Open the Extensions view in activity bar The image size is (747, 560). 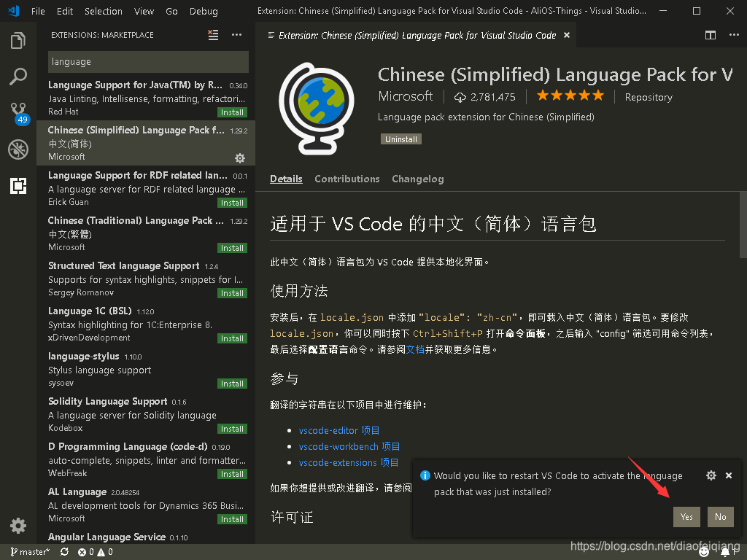(x=18, y=186)
